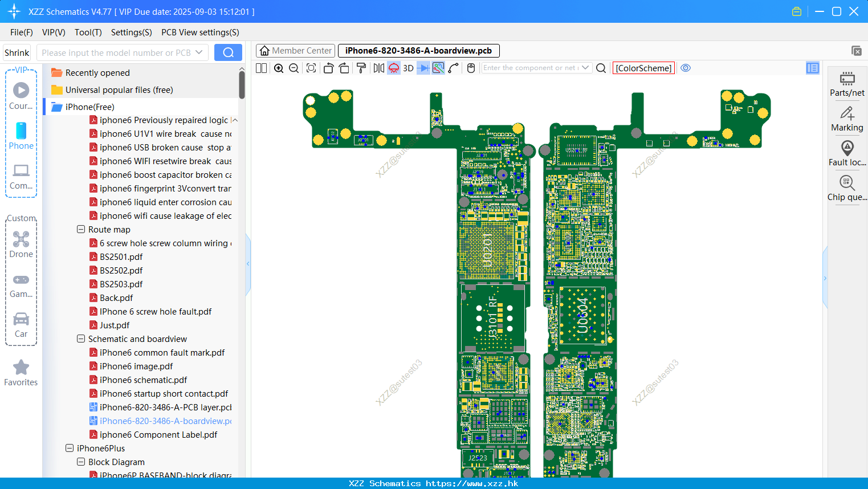868x489 pixels.
Task: Switch to the 3D view
Action: [408, 68]
